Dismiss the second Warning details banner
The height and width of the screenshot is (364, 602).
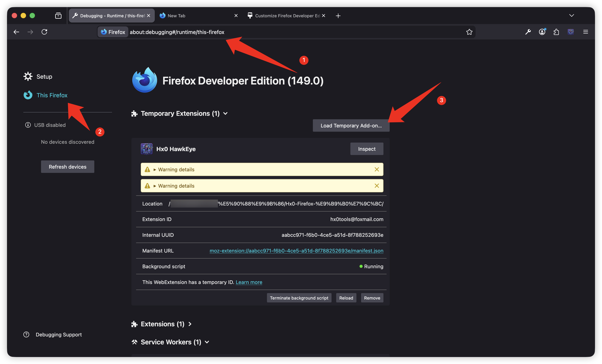[x=377, y=186]
